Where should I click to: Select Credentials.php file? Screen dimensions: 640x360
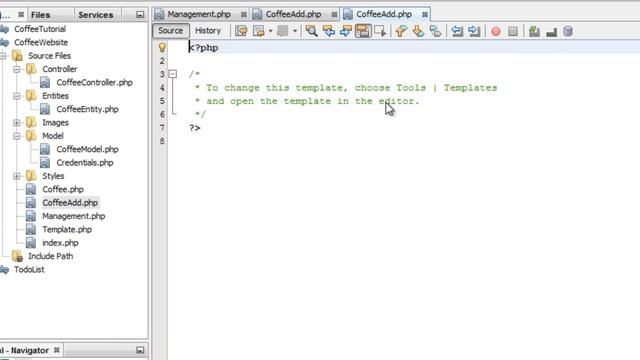pyautogui.click(x=84, y=162)
